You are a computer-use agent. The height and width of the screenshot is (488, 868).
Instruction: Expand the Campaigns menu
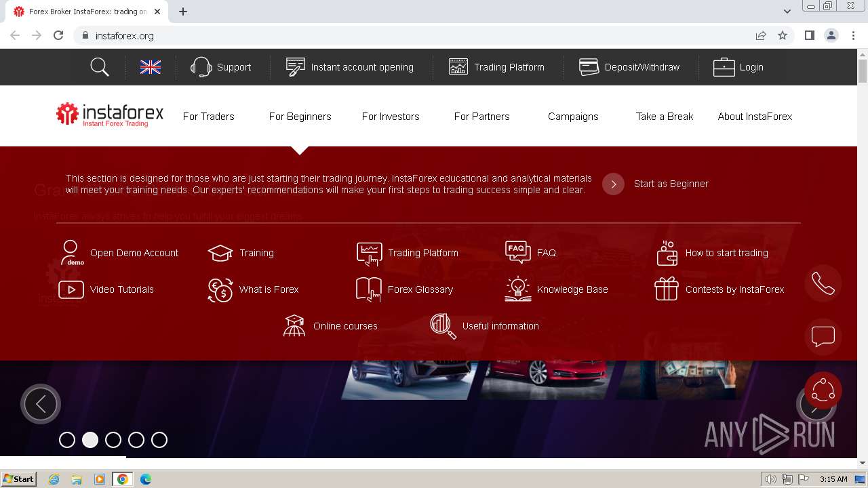pyautogui.click(x=573, y=117)
